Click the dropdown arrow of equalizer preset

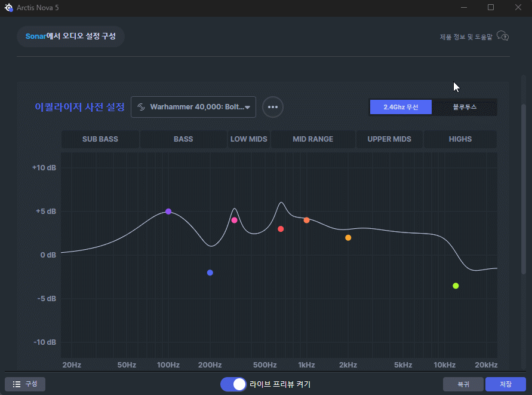point(247,108)
